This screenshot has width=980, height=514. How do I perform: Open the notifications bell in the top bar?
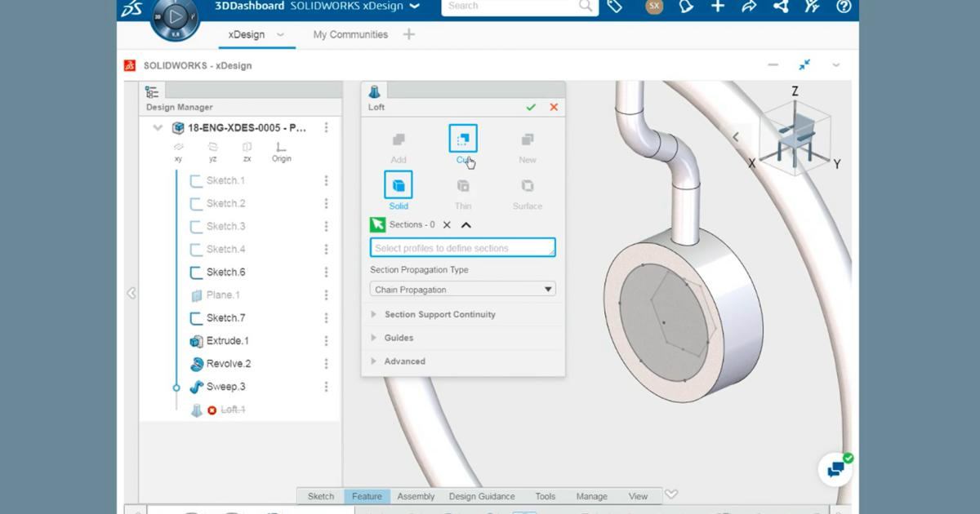click(686, 7)
